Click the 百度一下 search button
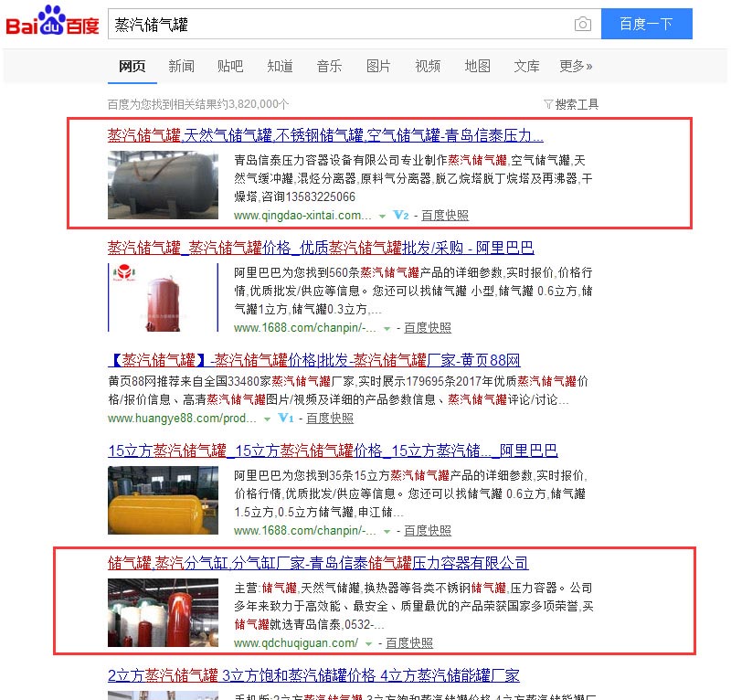The height and width of the screenshot is (700, 731). coord(647,24)
